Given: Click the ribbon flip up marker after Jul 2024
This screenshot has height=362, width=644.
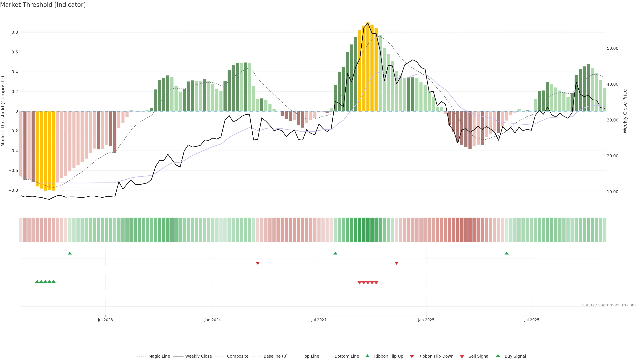Looking at the screenshot, I should [335, 253].
